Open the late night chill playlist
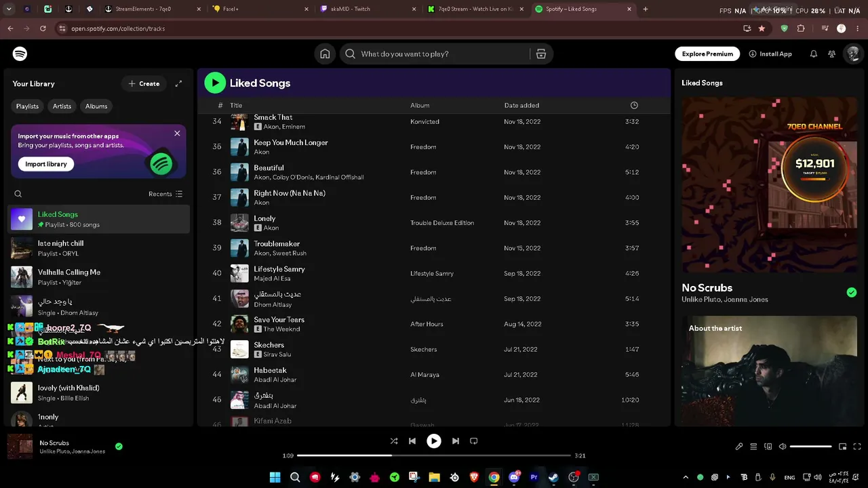868x488 pixels. (x=99, y=248)
